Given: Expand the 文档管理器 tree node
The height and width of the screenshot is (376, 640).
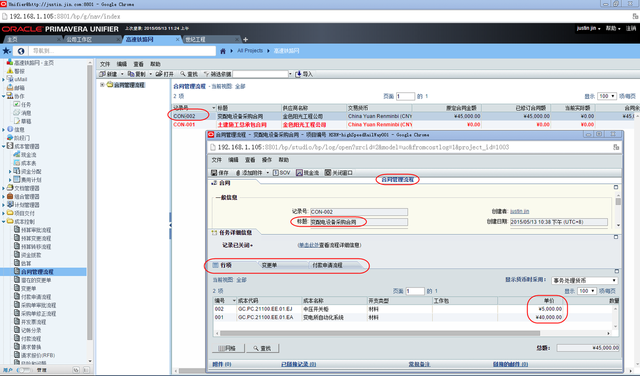Looking at the screenshot, I should click(3, 188).
